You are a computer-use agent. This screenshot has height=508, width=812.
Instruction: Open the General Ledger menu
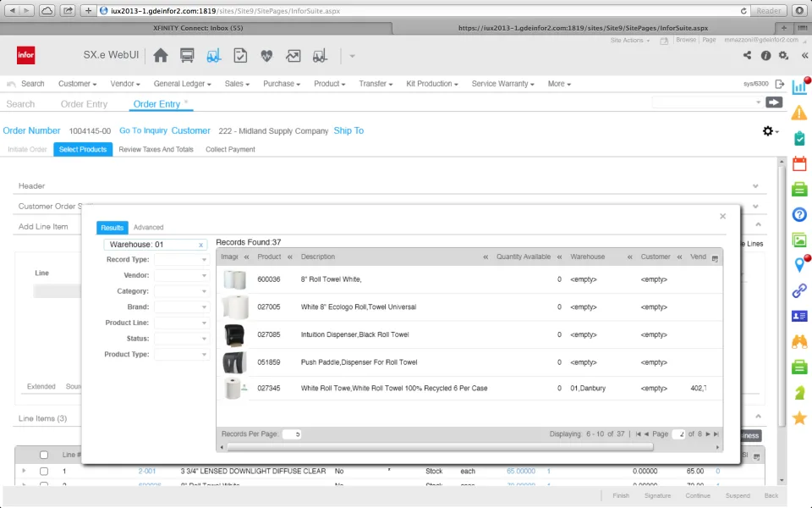(x=183, y=84)
